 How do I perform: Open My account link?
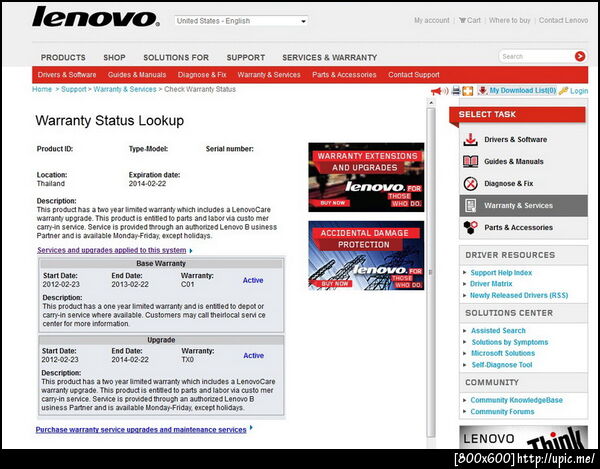point(432,20)
